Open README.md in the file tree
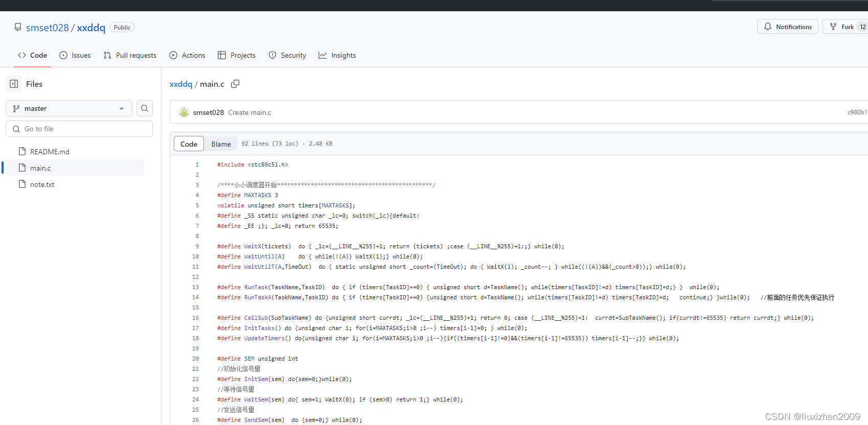 (50, 152)
